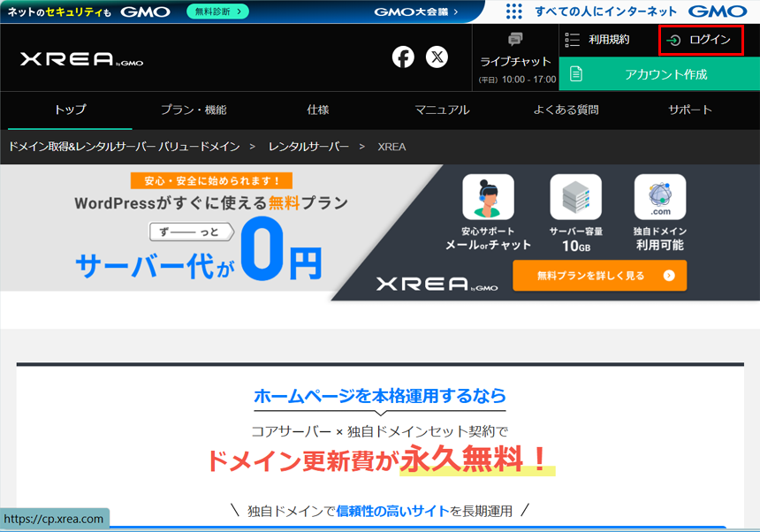Click the live chat speech bubble icon

tap(515, 39)
